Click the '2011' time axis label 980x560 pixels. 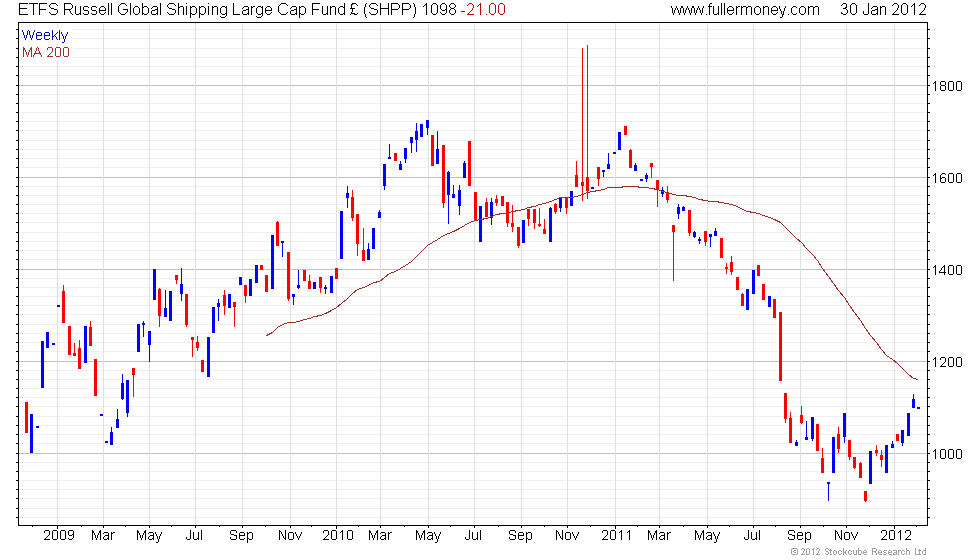(x=617, y=535)
